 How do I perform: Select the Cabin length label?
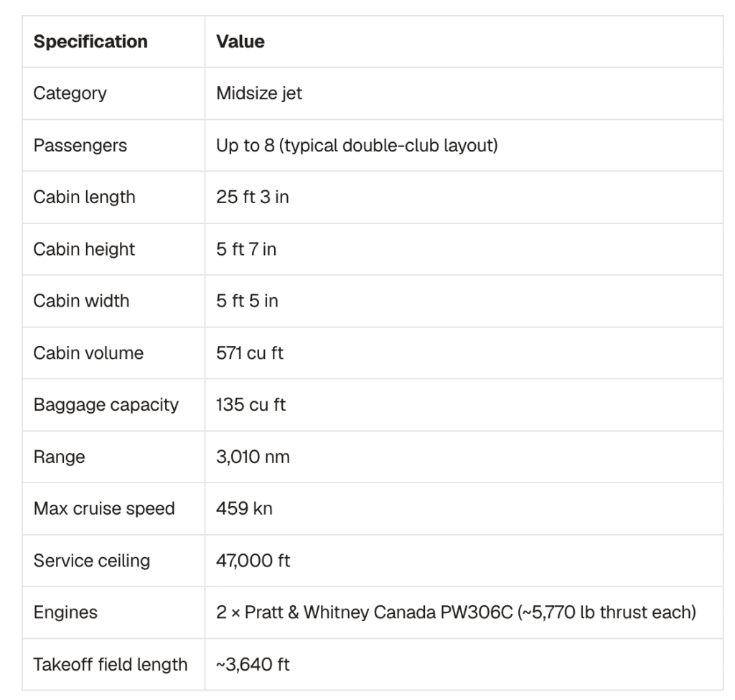(x=85, y=197)
